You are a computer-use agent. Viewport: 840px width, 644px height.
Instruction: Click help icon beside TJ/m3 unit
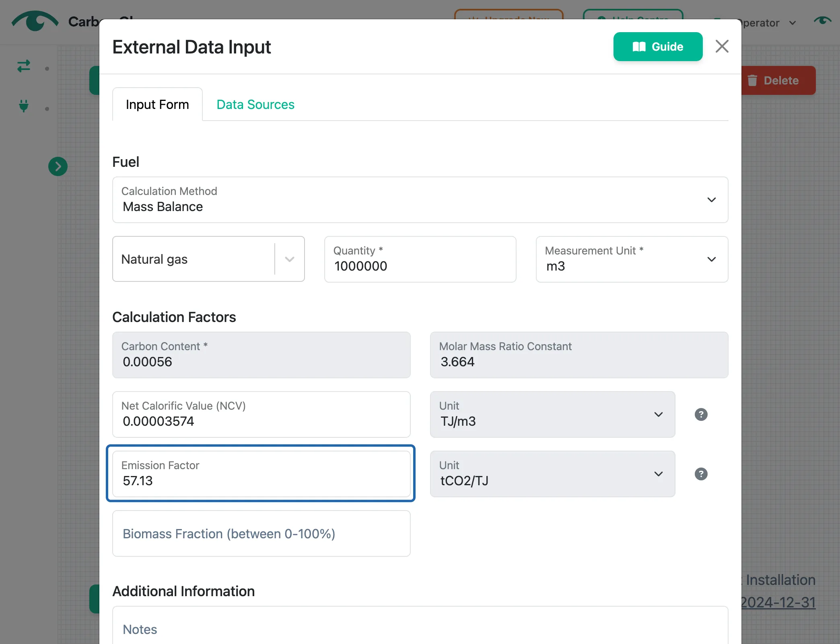(x=701, y=414)
